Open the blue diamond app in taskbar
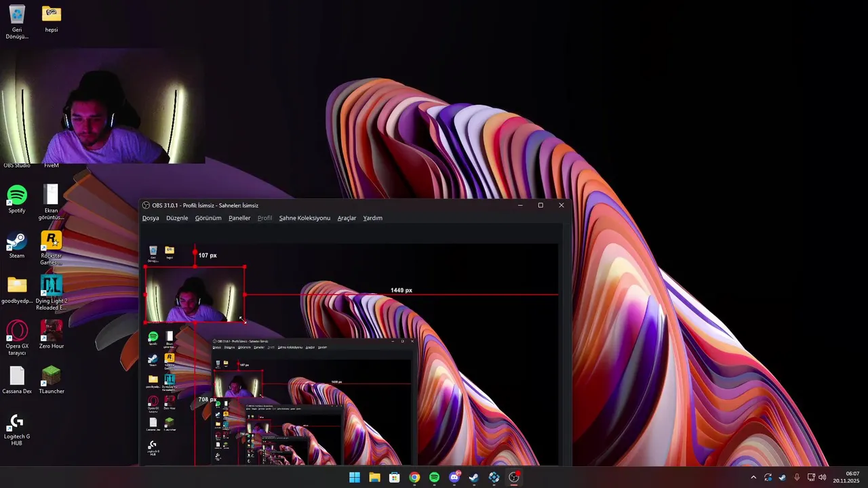This screenshot has height=488, width=868. (494, 477)
